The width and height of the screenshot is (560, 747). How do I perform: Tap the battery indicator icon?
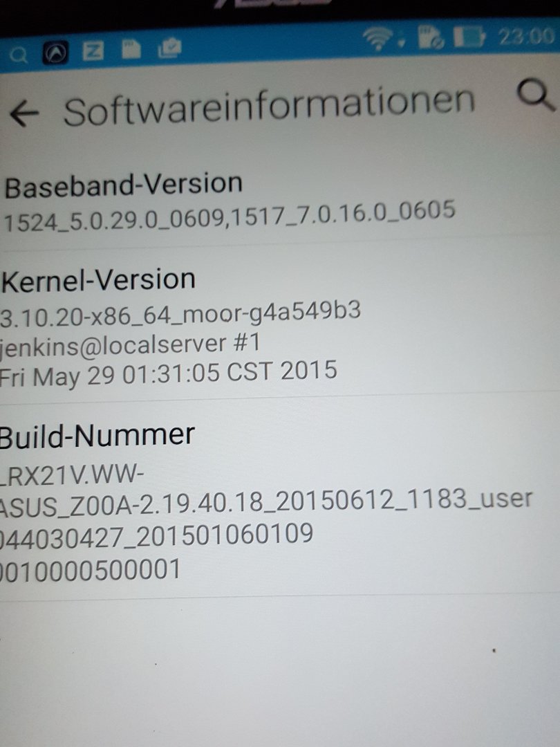pos(469,36)
